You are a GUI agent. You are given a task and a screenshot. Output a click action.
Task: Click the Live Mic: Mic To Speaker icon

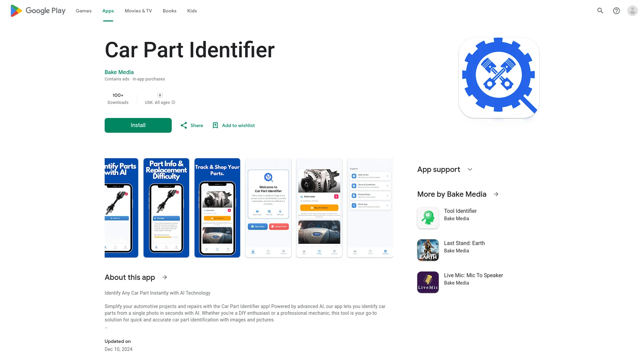(428, 282)
